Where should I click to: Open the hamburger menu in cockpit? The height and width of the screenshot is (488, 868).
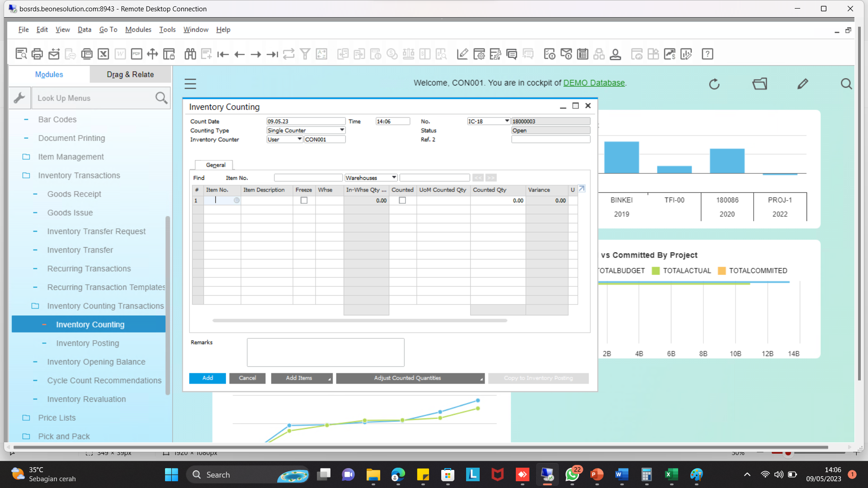pyautogui.click(x=190, y=84)
